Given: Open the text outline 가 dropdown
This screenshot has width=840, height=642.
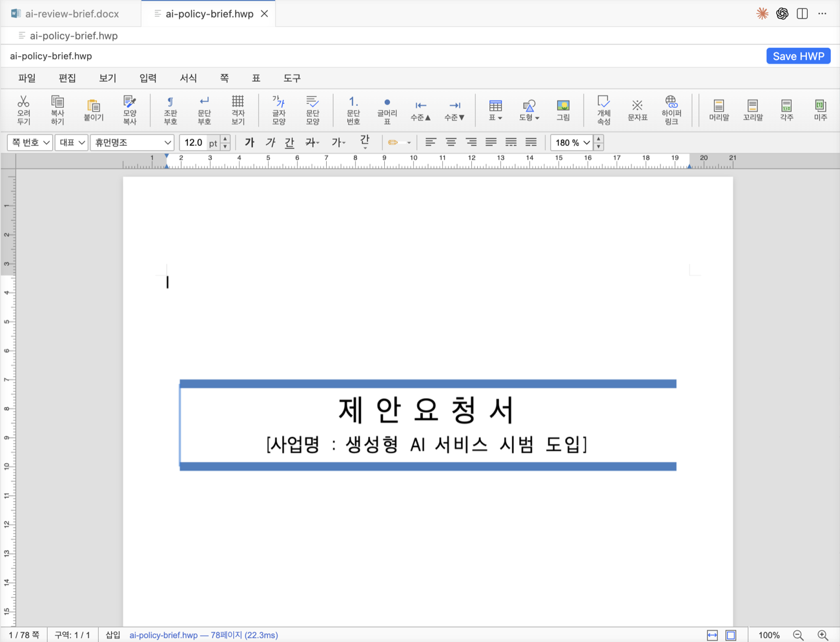Looking at the screenshot, I should click(x=338, y=143).
